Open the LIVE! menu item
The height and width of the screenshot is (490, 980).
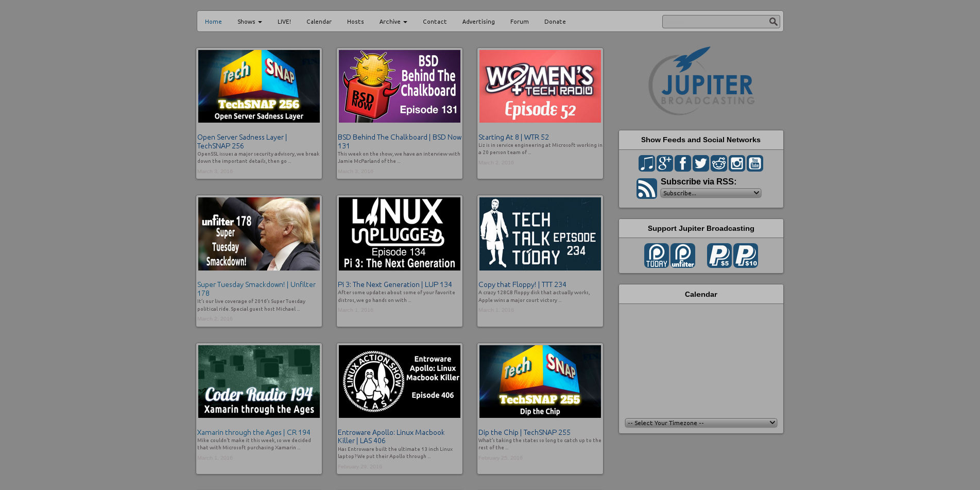pyautogui.click(x=284, y=22)
